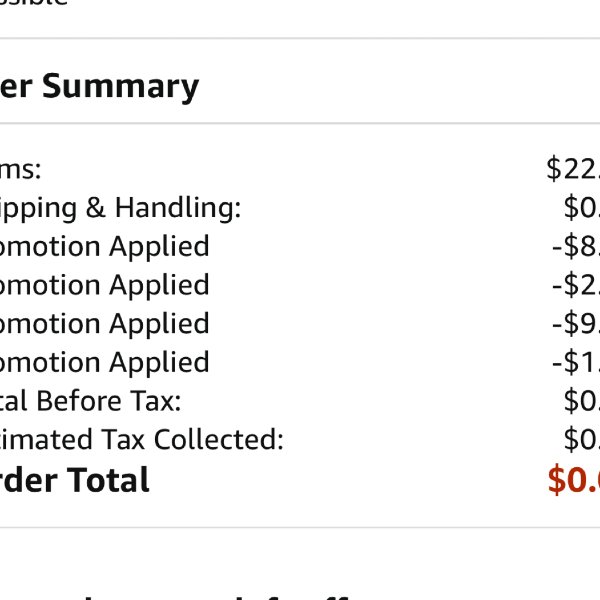Click the Total Before Tax amount

tap(582, 401)
